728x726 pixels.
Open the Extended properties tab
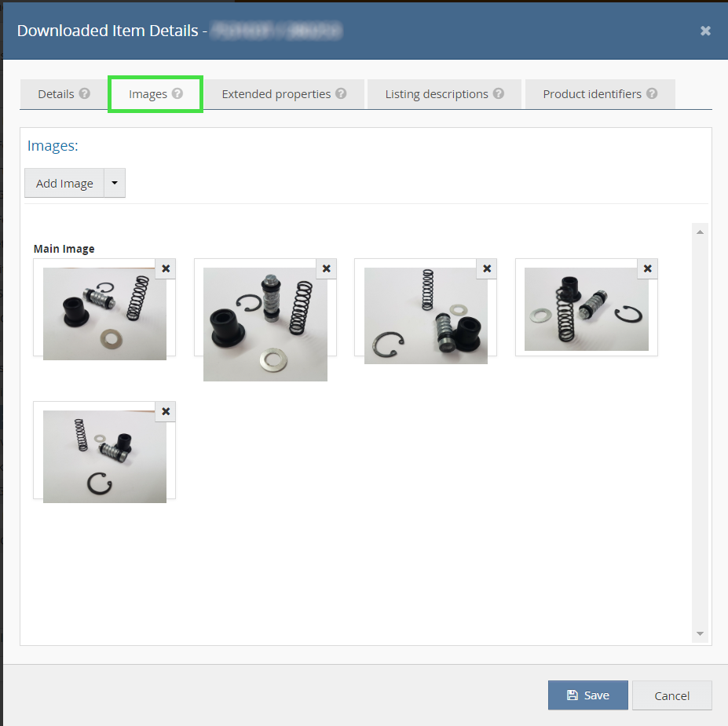[276, 94]
